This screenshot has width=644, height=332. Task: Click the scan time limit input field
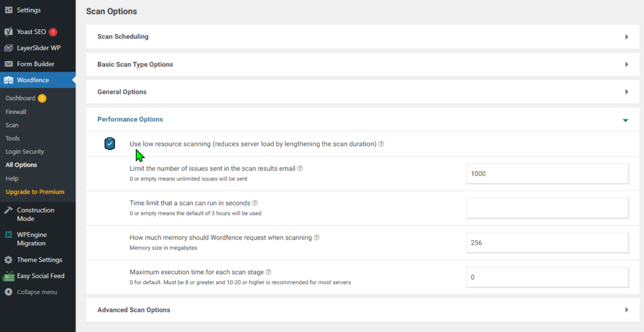point(547,208)
